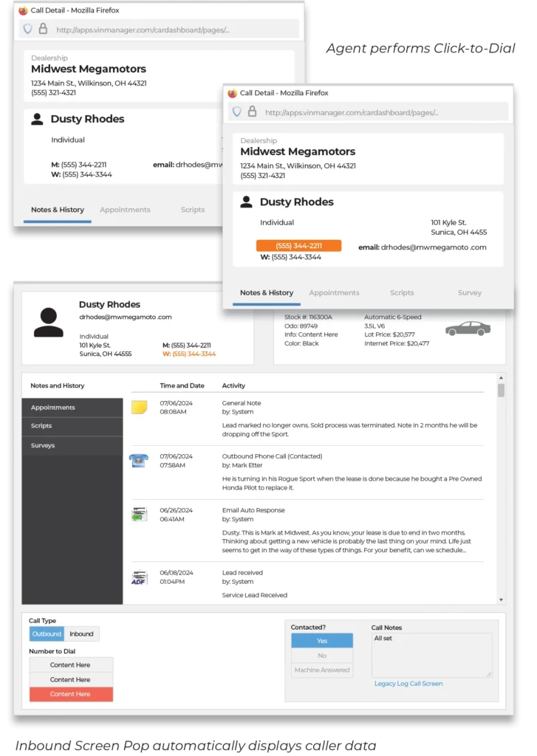The height and width of the screenshot is (756, 537).
Task: Click person icon beside Dusty Rhodes in back window
Action: 37,119
